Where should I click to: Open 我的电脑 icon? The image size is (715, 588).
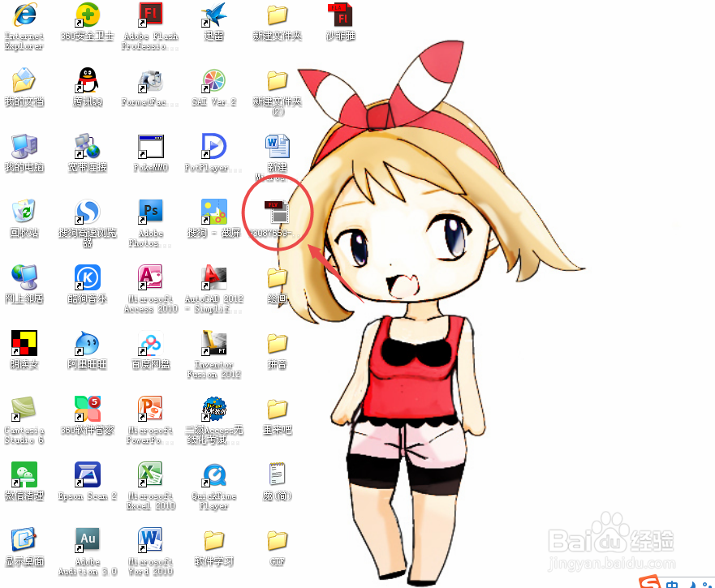24,146
